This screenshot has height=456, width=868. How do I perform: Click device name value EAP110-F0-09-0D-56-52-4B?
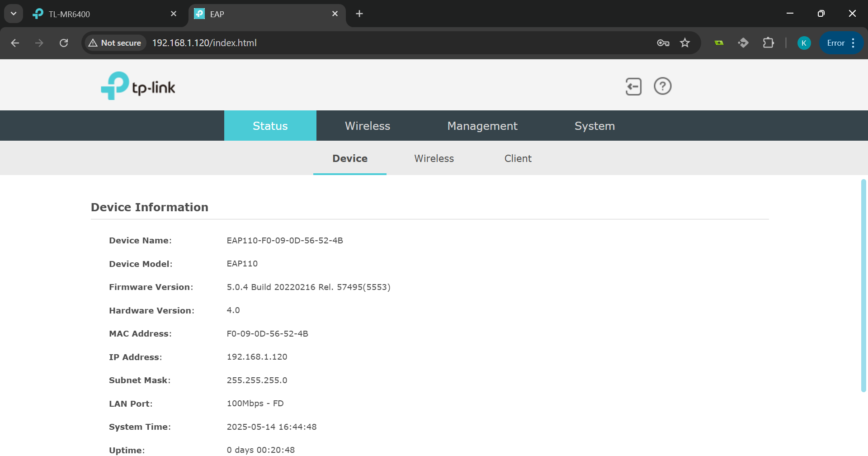(x=285, y=241)
